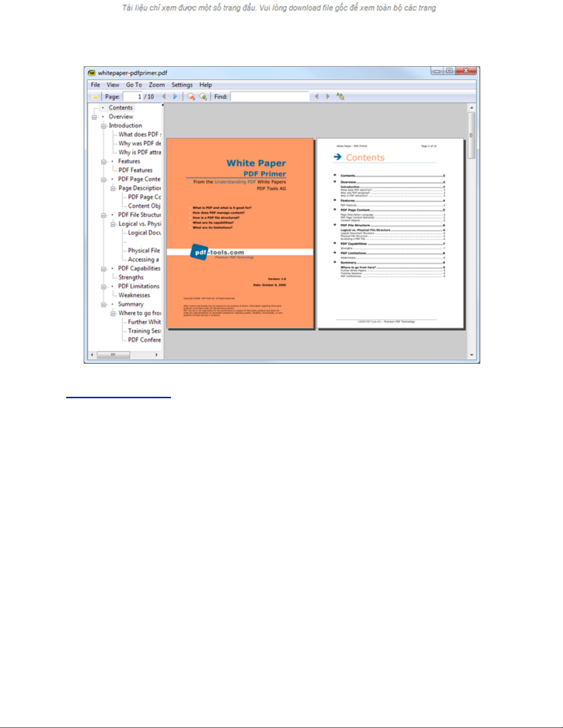
Task: Click the find previous arrow
Action: coord(317,96)
